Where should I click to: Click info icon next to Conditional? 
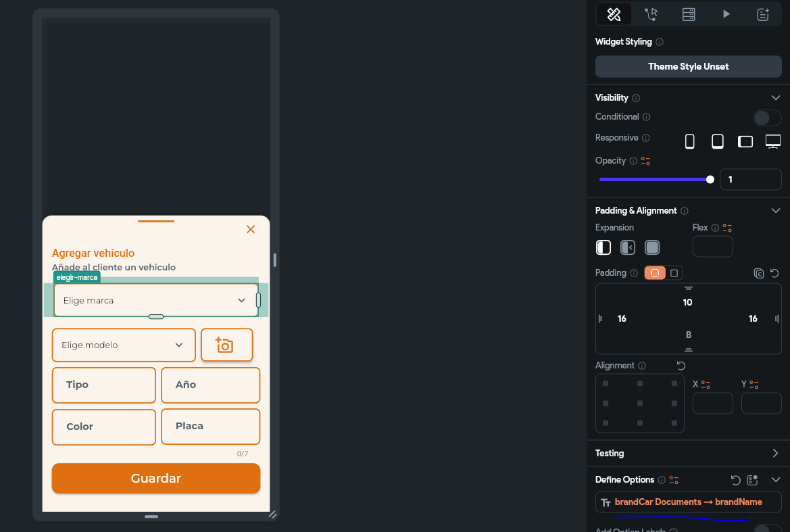(647, 117)
